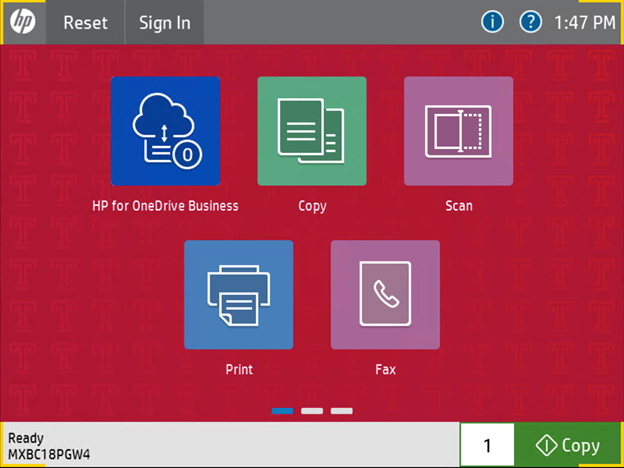The width and height of the screenshot is (624, 468).
Task: Tap the HP logo home icon
Action: [23, 21]
